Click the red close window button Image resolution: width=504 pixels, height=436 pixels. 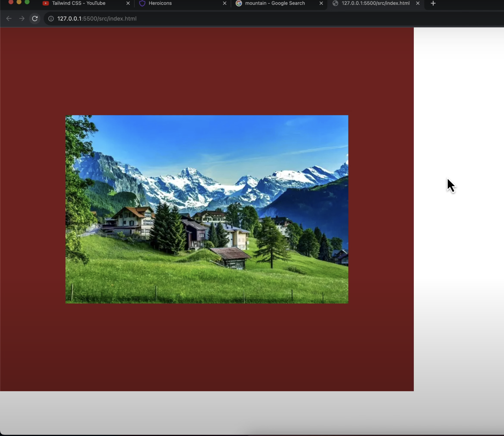pos(11,2)
